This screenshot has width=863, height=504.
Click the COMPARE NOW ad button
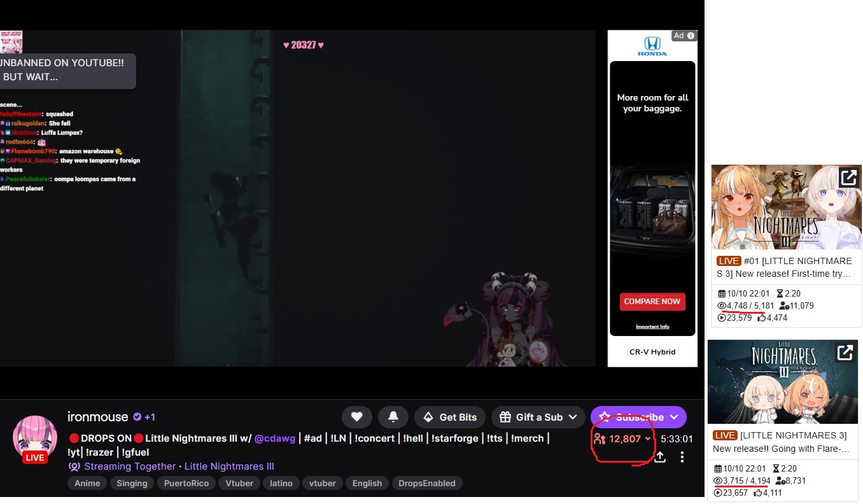coord(652,302)
